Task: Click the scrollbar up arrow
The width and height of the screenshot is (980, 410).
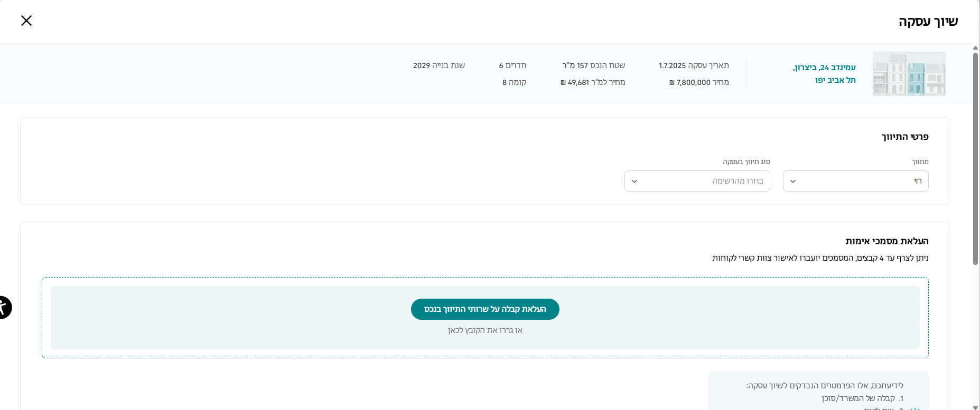Action: click(x=975, y=47)
